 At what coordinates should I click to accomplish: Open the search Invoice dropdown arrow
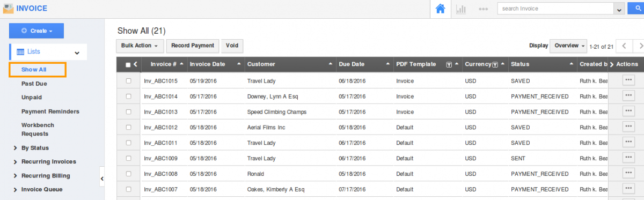(x=620, y=9)
